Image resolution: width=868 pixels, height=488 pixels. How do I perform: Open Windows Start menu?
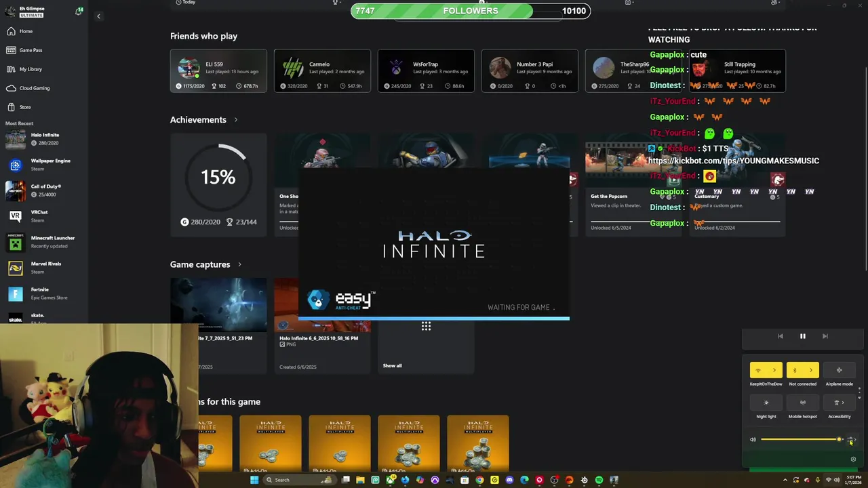point(254,480)
